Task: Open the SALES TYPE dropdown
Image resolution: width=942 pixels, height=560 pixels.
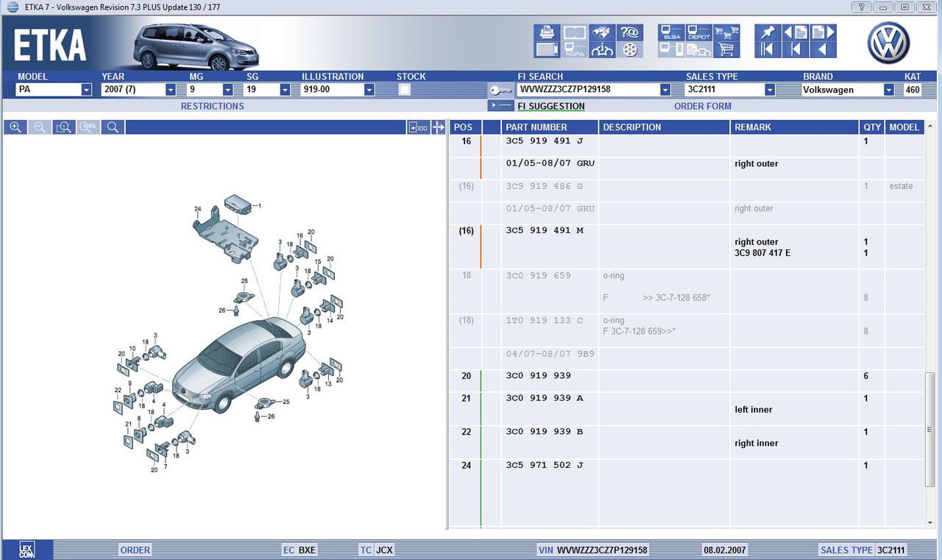Action: coord(770,90)
